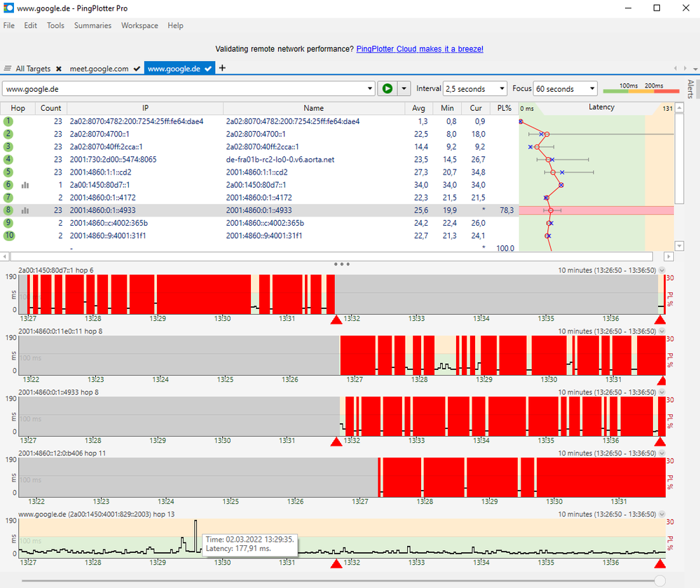Open the Summaries menu
Screen dimensions: 700x588
click(92, 25)
